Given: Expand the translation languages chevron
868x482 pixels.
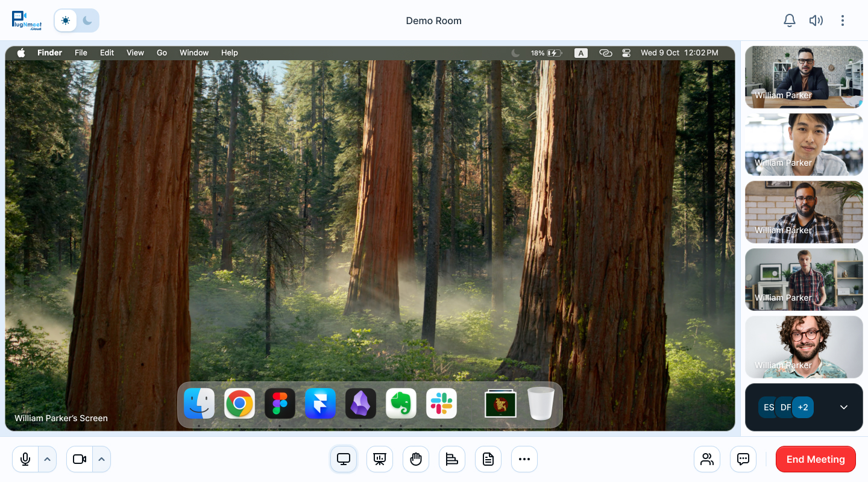Looking at the screenshot, I should (843, 407).
